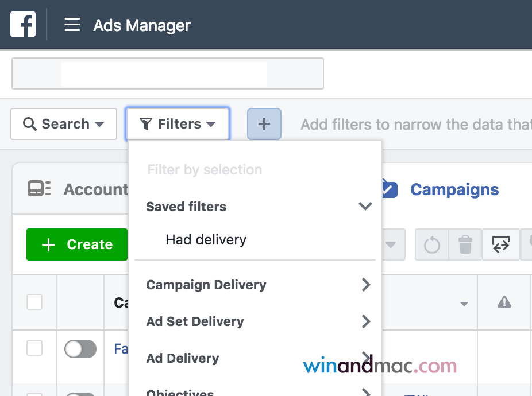Click the green Create button
Screen dimensions: 532x396
[x=77, y=244]
